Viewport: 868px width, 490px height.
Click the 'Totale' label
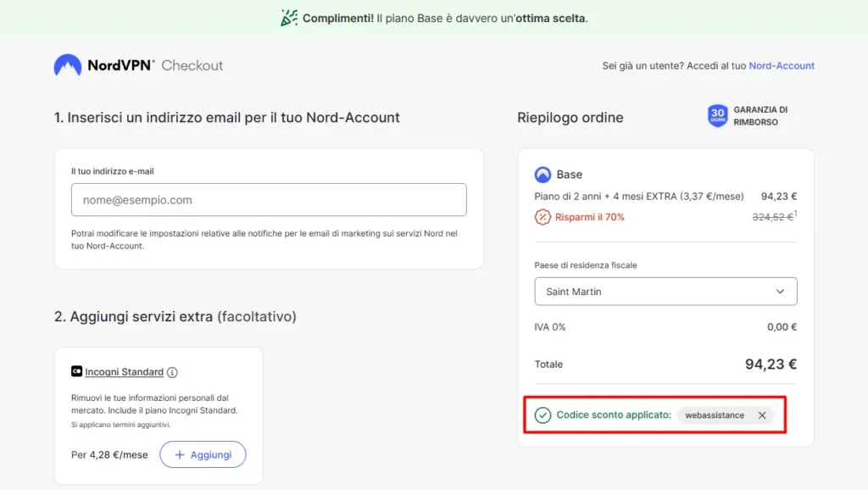[x=548, y=365]
